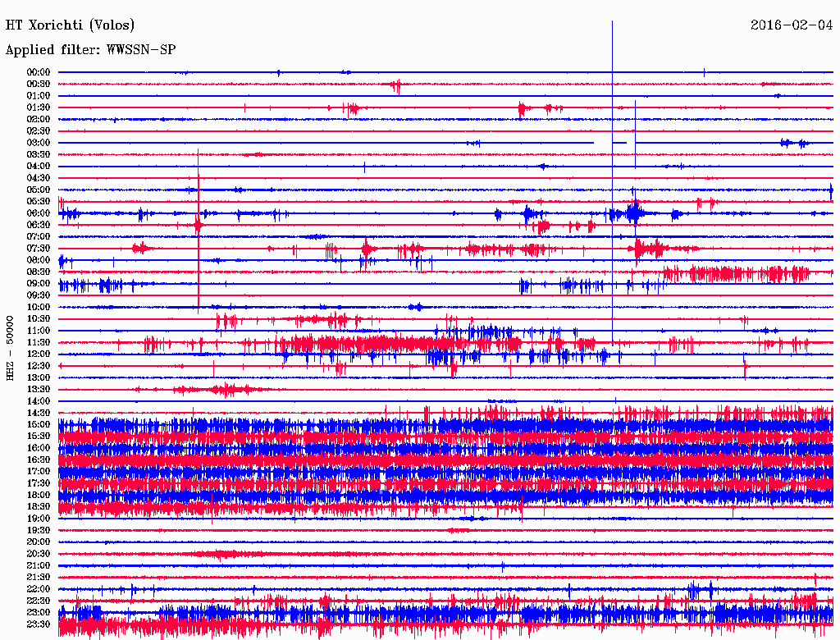Viewport: 840px width, 640px height.
Task: Select the 09:00 time label
Action: [39, 284]
